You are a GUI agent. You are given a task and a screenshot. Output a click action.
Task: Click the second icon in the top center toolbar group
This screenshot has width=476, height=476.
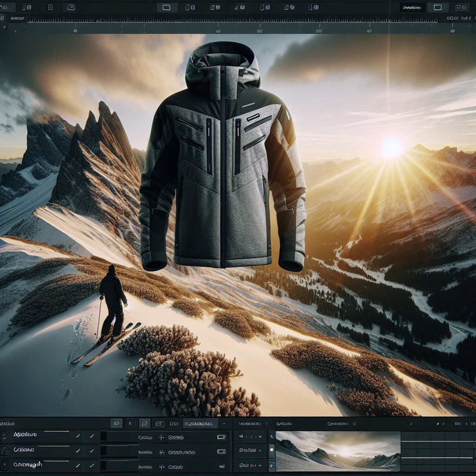(x=190, y=7)
